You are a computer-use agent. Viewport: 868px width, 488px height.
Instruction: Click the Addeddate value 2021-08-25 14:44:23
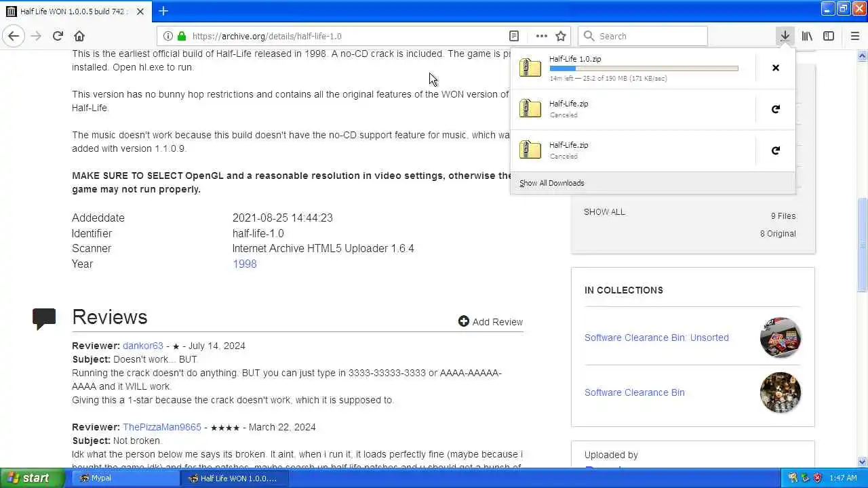(x=283, y=218)
